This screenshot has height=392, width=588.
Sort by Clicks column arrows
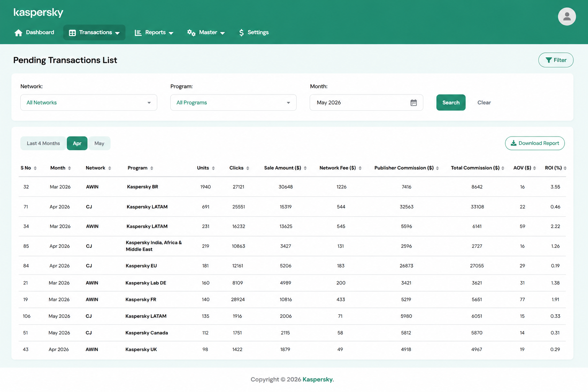(248, 168)
